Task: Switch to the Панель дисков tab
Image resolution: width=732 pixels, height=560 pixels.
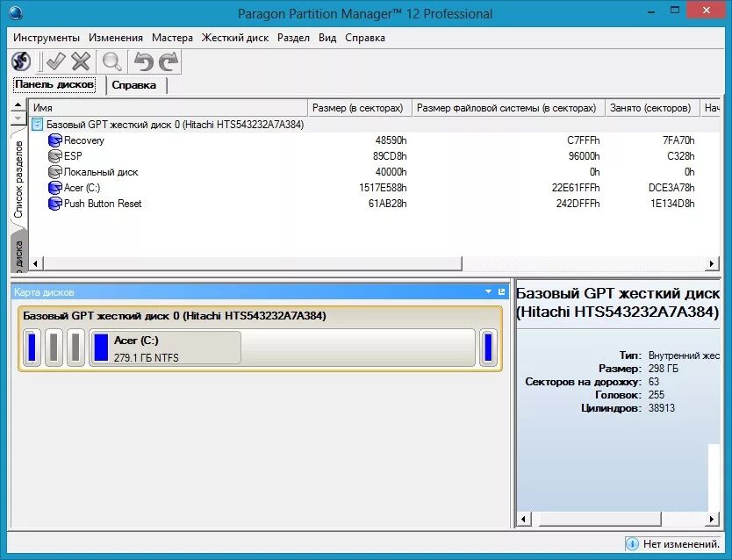Action: coord(54,85)
